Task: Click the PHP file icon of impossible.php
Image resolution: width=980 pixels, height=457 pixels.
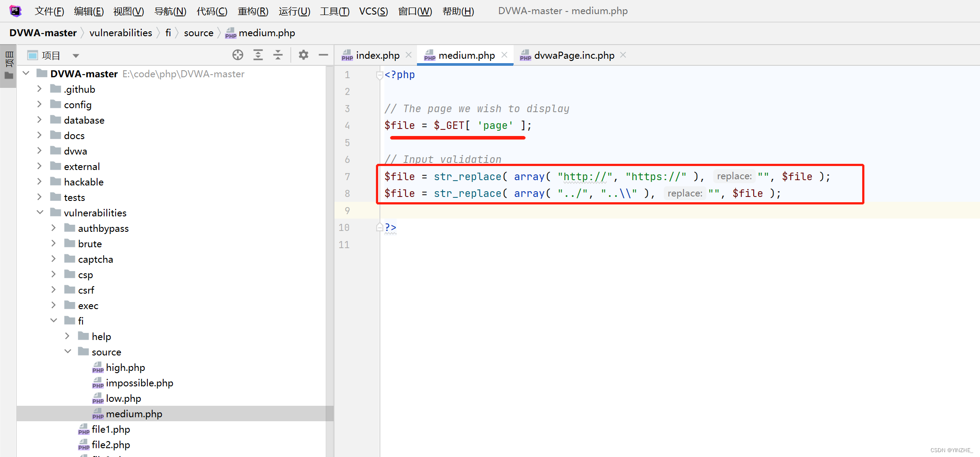Action: click(98, 383)
